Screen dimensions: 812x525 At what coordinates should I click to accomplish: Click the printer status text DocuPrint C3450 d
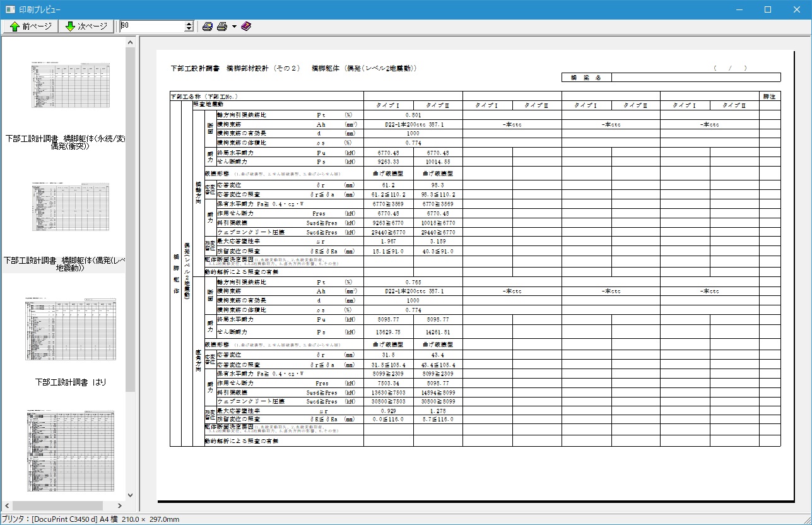(64, 519)
